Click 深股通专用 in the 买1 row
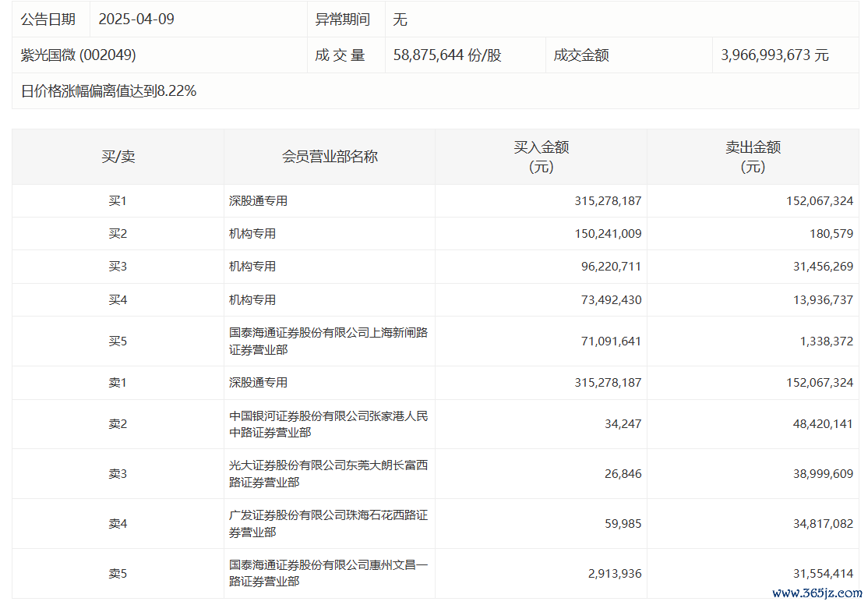 coord(258,201)
